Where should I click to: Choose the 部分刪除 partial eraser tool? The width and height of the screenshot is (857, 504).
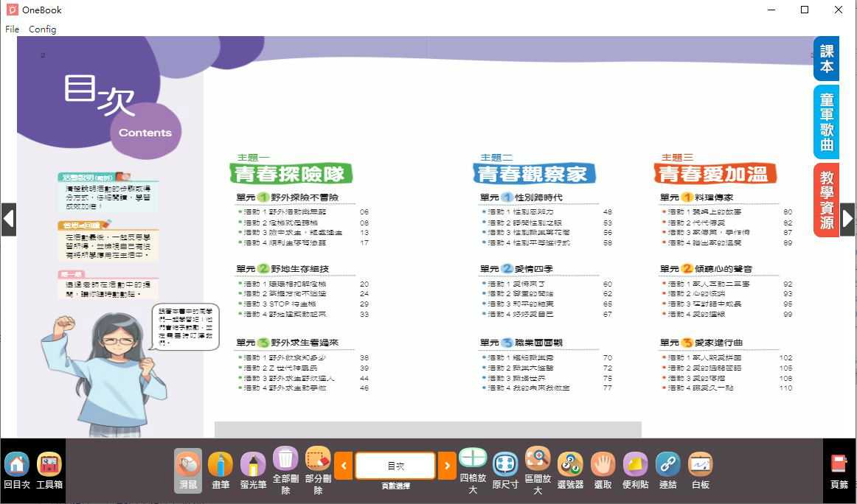pyautogui.click(x=318, y=471)
